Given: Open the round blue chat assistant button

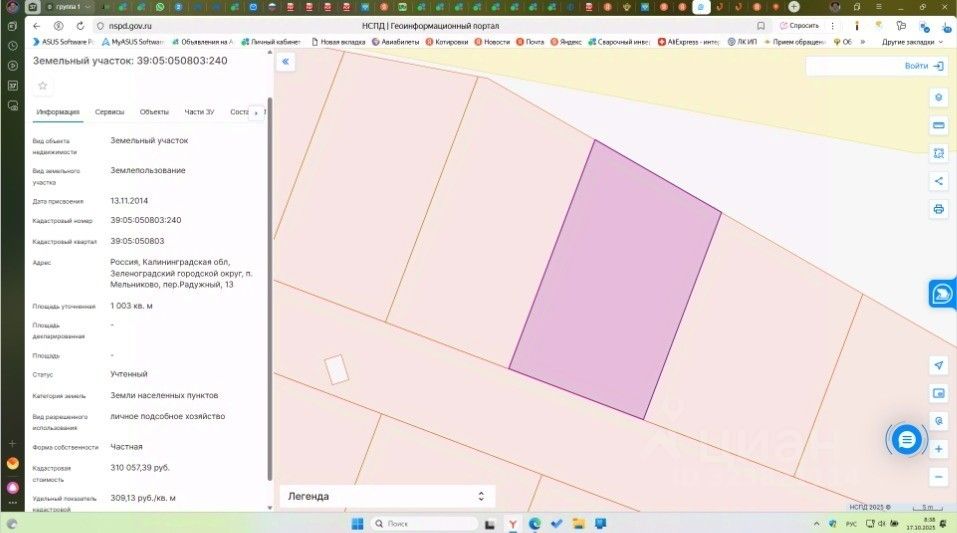Looking at the screenshot, I should [x=906, y=439].
